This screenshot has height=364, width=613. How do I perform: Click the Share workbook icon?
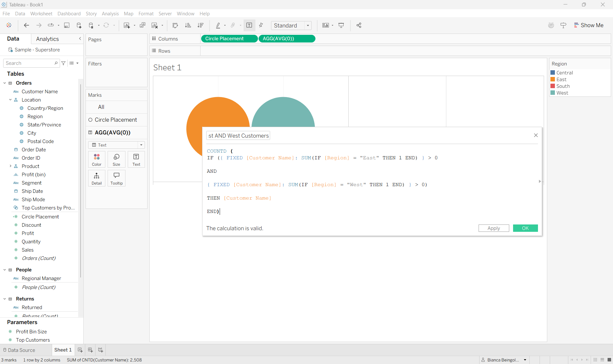(359, 25)
